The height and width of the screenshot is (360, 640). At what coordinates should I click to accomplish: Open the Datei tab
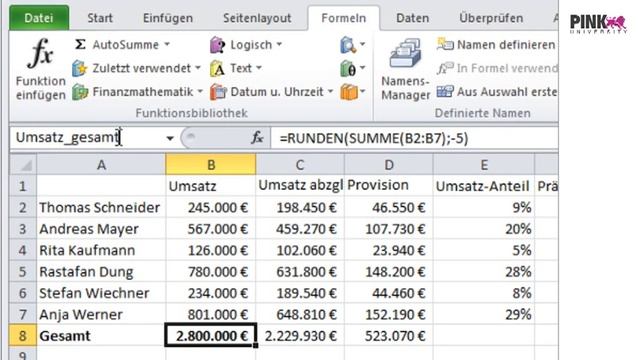pos(39,18)
